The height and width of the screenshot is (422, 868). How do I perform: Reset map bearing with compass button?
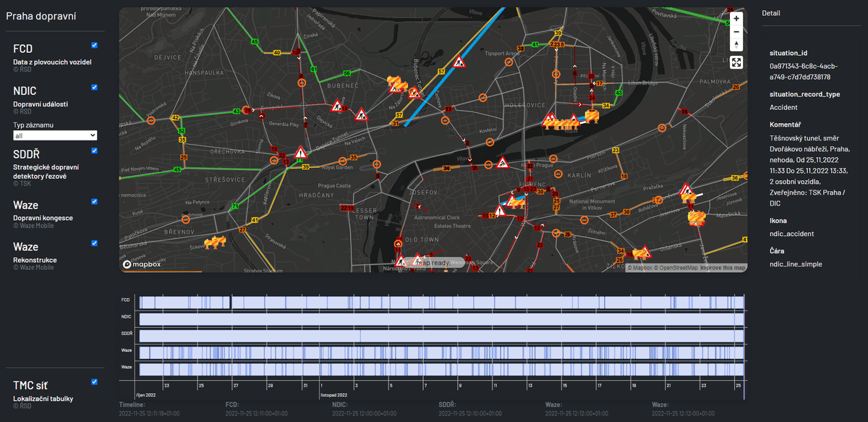(x=736, y=45)
